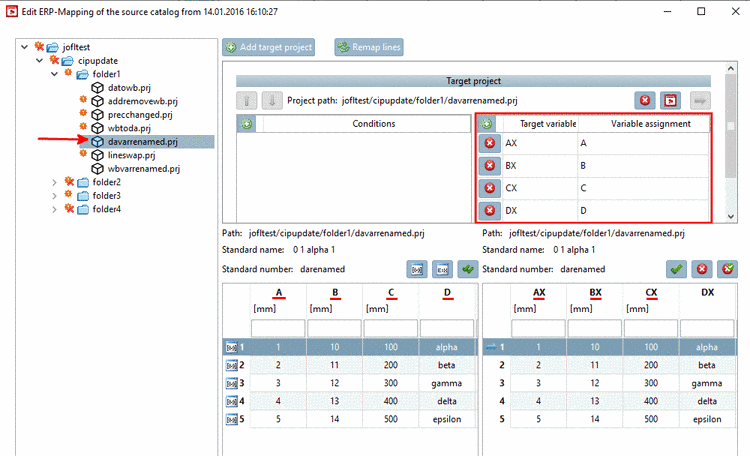Viewport: 750px width, 456px height.
Task: Delete the CX variable assignment row
Action: coord(490,188)
